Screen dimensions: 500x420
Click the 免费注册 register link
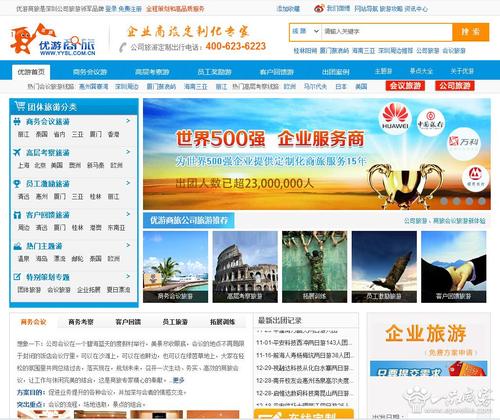pos(130,9)
